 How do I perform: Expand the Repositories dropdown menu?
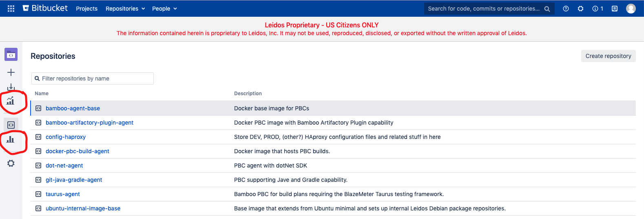tap(125, 9)
